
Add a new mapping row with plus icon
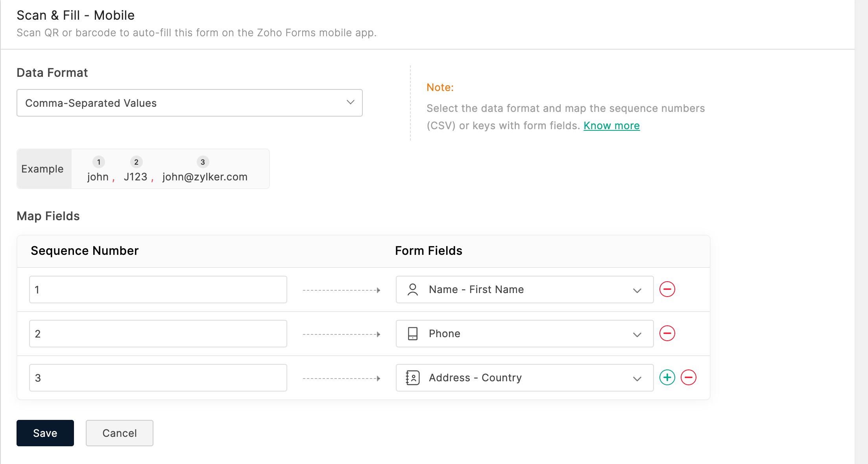click(667, 378)
